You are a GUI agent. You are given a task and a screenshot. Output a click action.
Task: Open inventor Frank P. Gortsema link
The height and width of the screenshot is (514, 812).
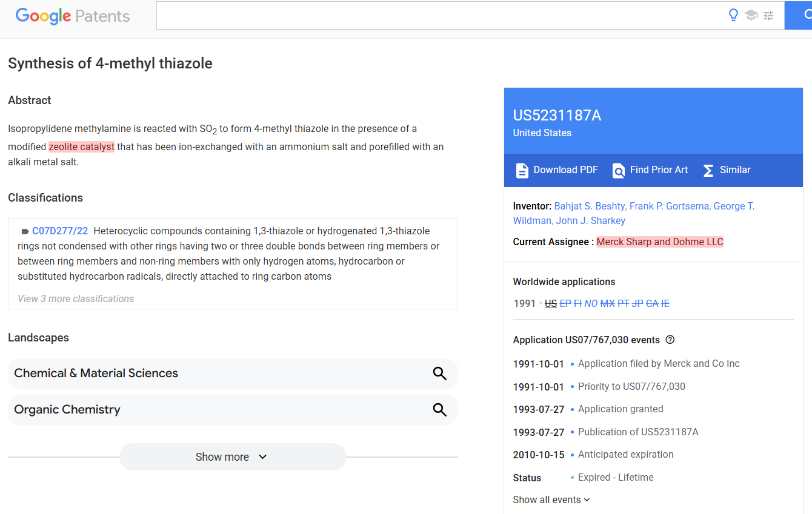pyautogui.click(x=670, y=206)
